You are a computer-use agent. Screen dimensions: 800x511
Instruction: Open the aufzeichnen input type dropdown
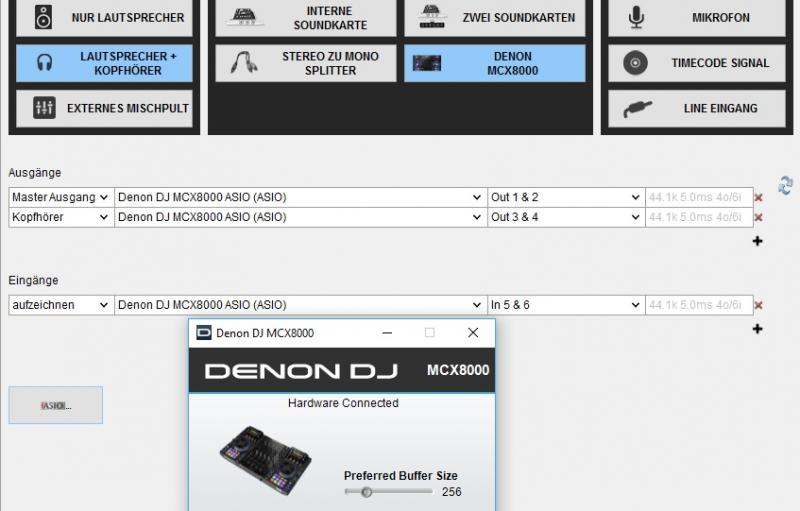click(61, 305)
